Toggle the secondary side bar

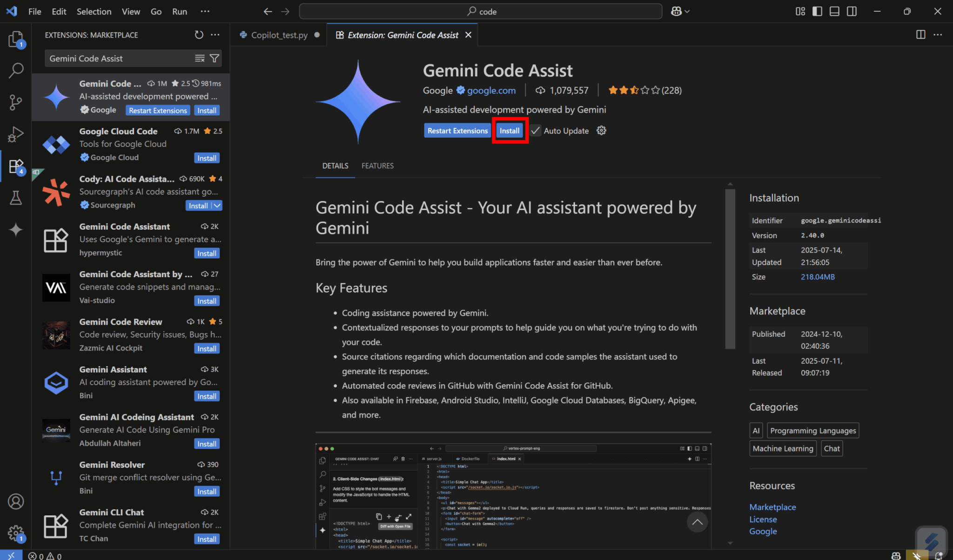[x=852, y=11]
